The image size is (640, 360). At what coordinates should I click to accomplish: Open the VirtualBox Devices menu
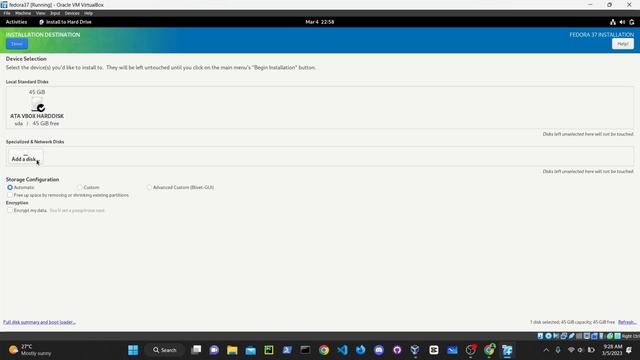click(72, 13)
